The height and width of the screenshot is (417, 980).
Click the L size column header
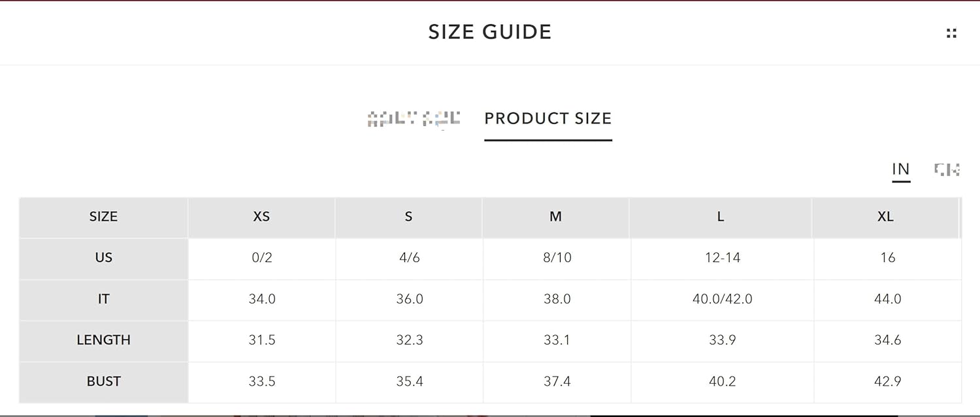[721, 217]
